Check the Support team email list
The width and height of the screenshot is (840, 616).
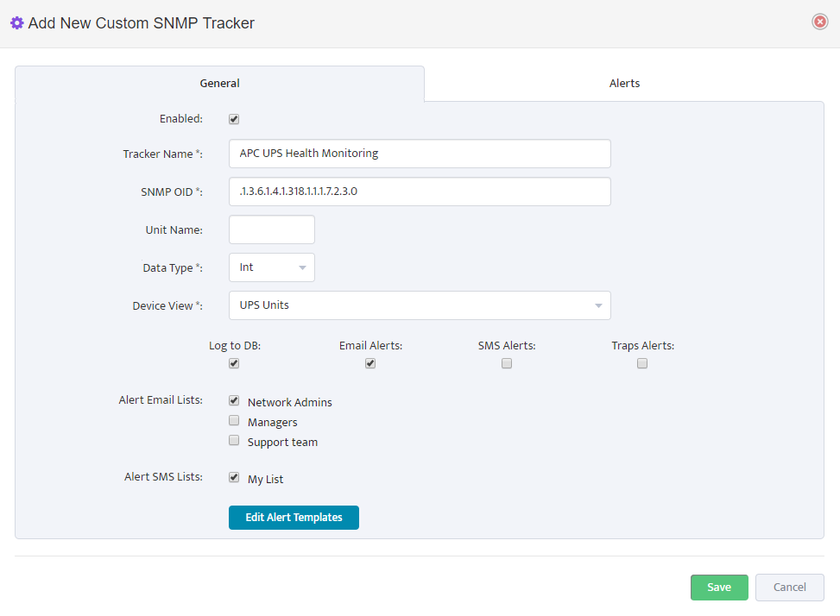point(234,441)
